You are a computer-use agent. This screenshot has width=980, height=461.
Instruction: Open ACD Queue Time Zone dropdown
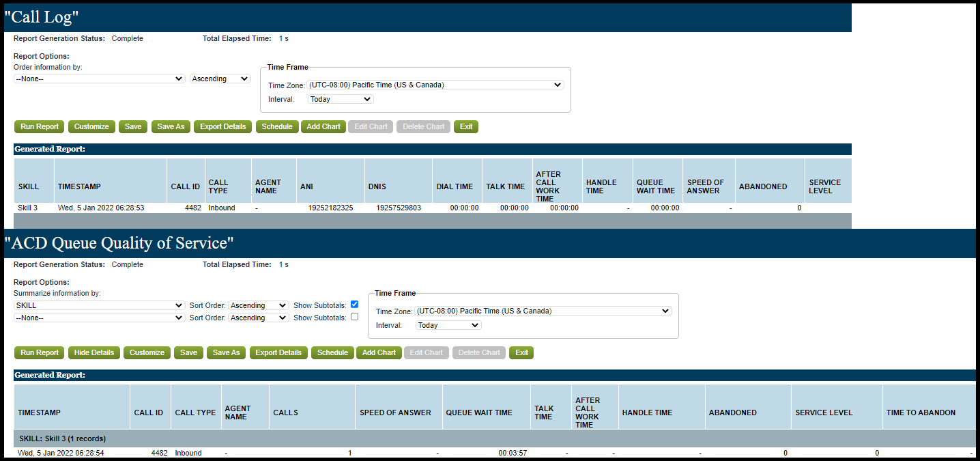[543, 311]
